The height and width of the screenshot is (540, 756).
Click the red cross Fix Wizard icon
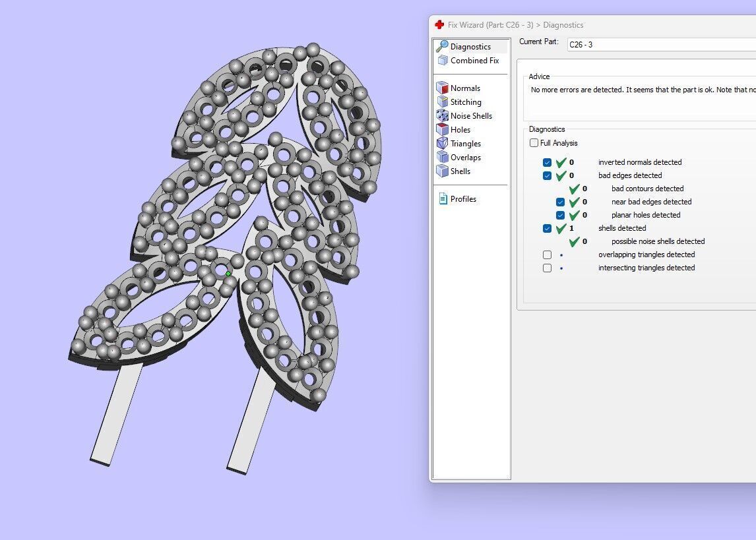point(439,24)
